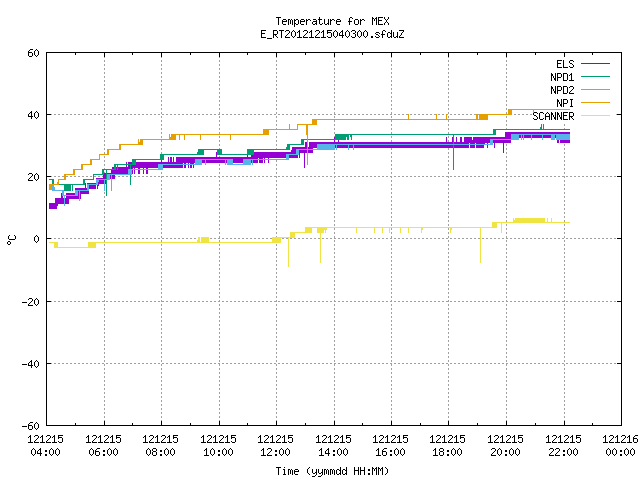Click the yellow SCANNER legend line sample

tap(595, 116)
